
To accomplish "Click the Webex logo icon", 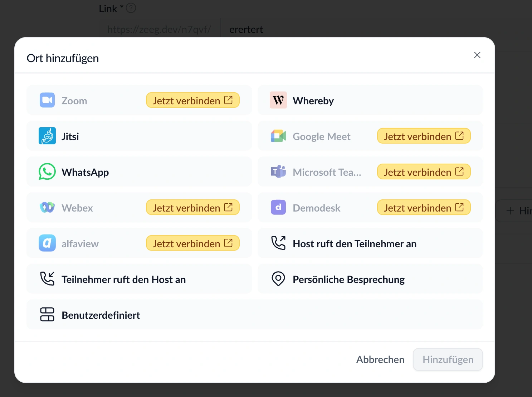I will (47, 208).
